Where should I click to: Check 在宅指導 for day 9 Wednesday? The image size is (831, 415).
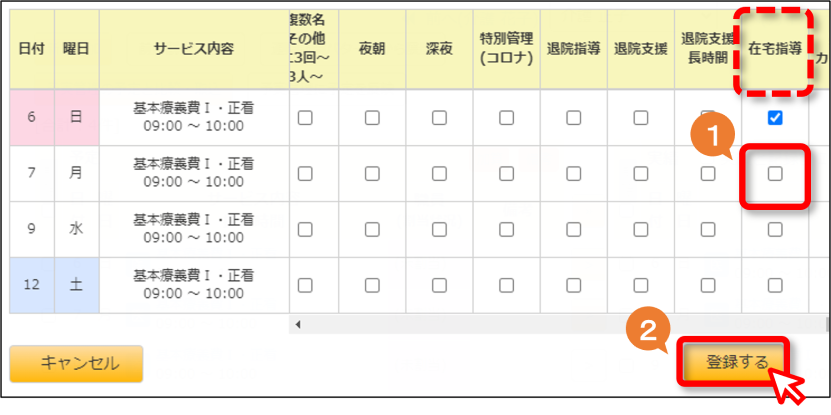pyautogui.click(x=775, y=229)
